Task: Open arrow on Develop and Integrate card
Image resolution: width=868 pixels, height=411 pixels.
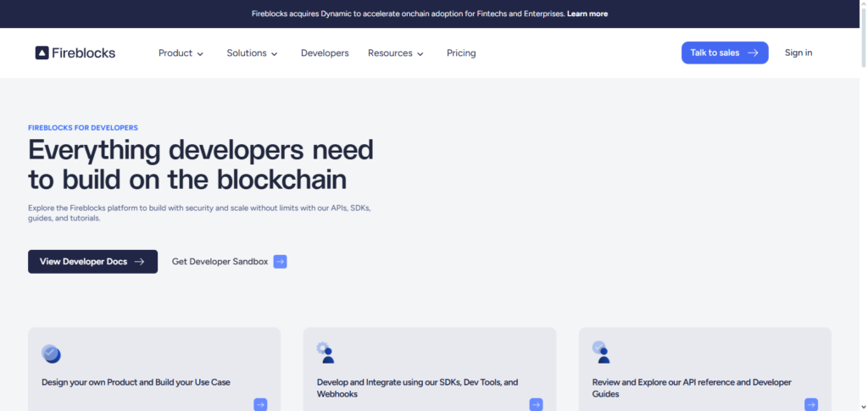Action: (536, 404)
